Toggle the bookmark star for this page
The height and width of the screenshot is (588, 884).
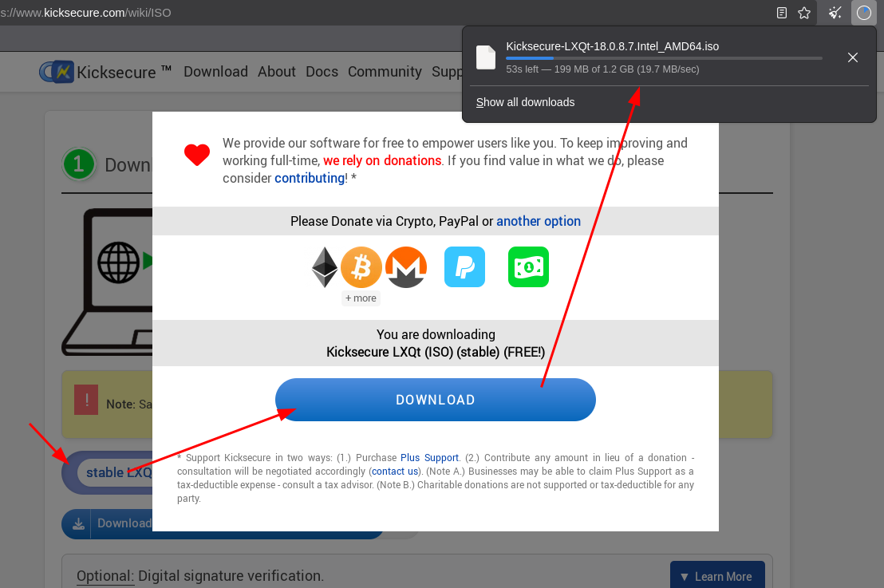click(x=803, y=13)
